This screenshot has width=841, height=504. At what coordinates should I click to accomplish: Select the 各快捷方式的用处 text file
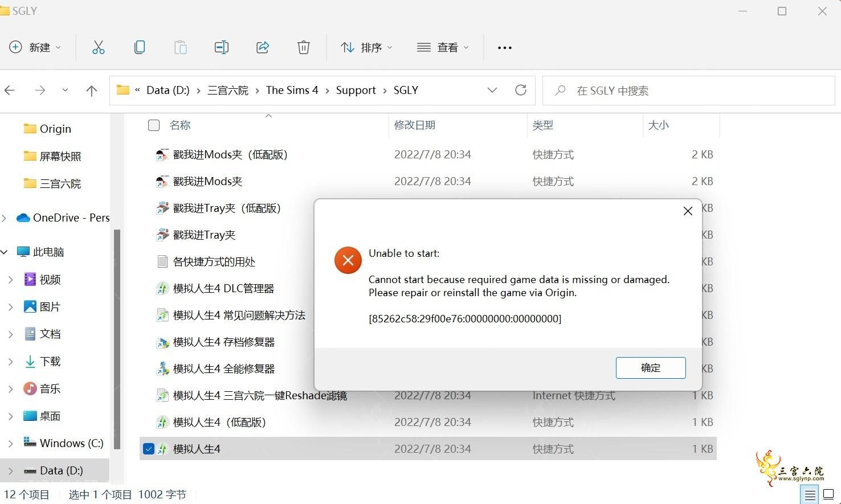206,261
